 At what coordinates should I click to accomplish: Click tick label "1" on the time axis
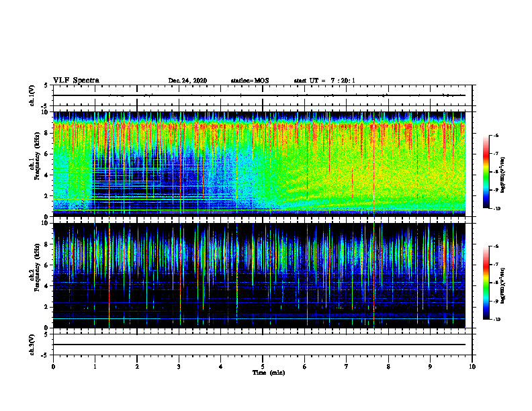click(95, 367)
